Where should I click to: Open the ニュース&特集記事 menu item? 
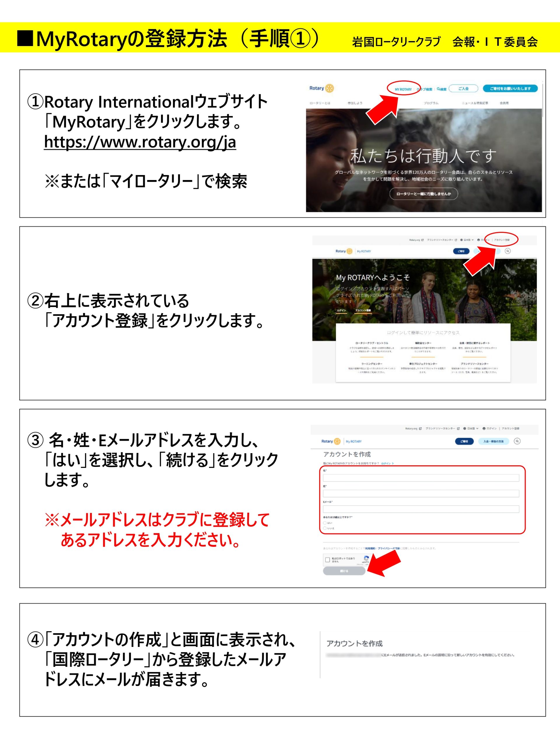[475, 103]
